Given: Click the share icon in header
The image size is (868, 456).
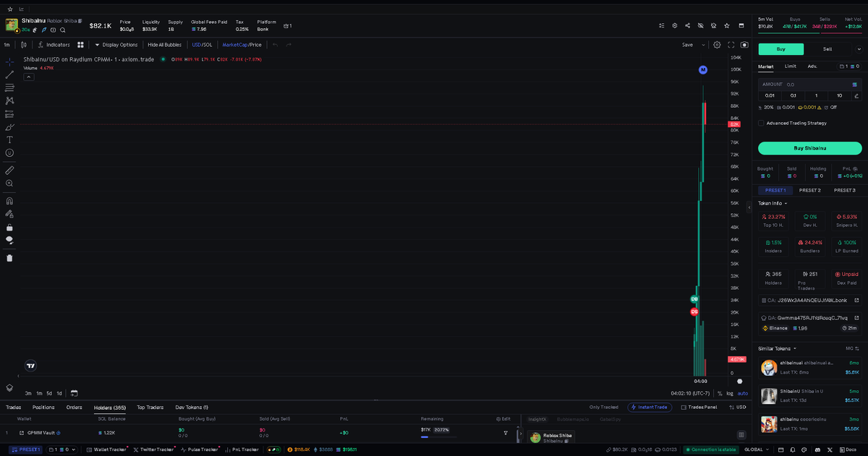Looking at the screenshot, I should 687,25.
